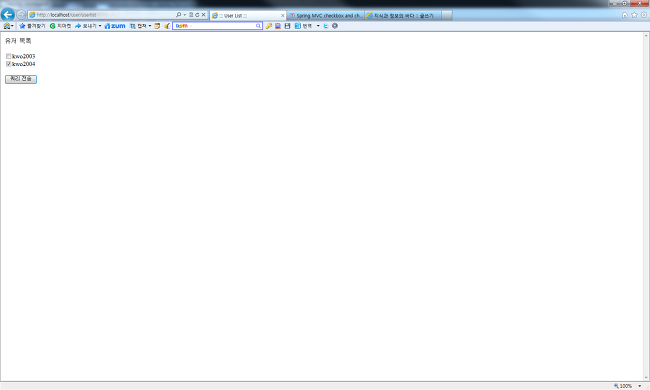Click the kwo2004 label text

pos(24,64)
